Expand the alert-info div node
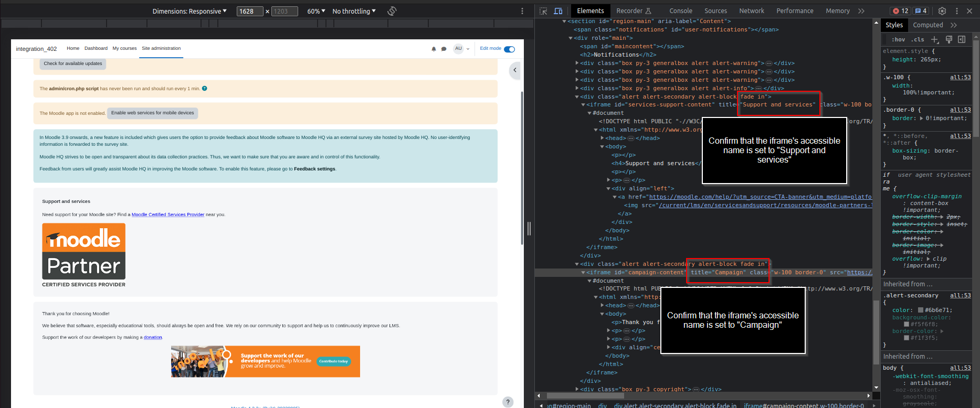The height and width of the screenshot is (408, 980). [x=577, y=89]
